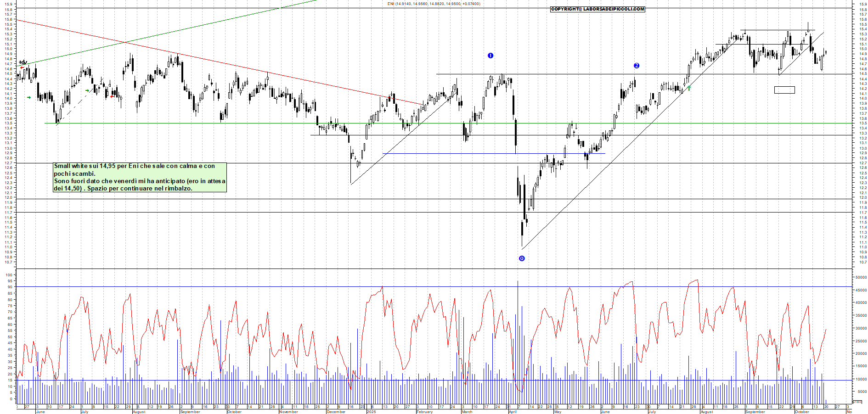868x414 pixels.
Task: Click the February label on the time axis
Action: coord(424,412)
